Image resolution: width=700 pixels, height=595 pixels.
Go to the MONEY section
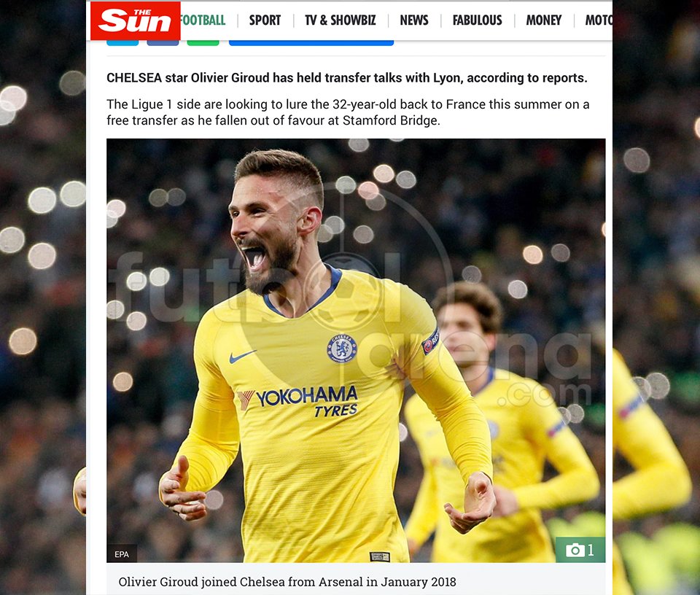tap(544, 20)
